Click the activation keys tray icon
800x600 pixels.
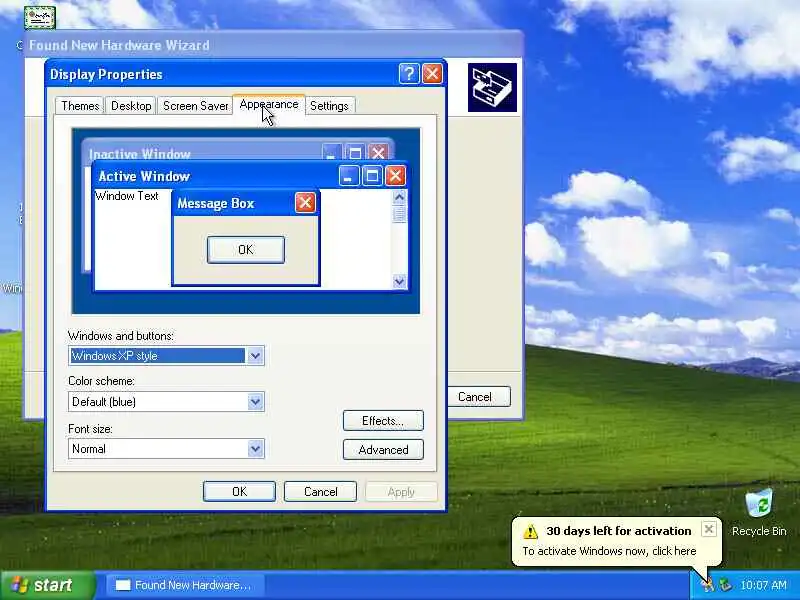click(x=708, y=585)
